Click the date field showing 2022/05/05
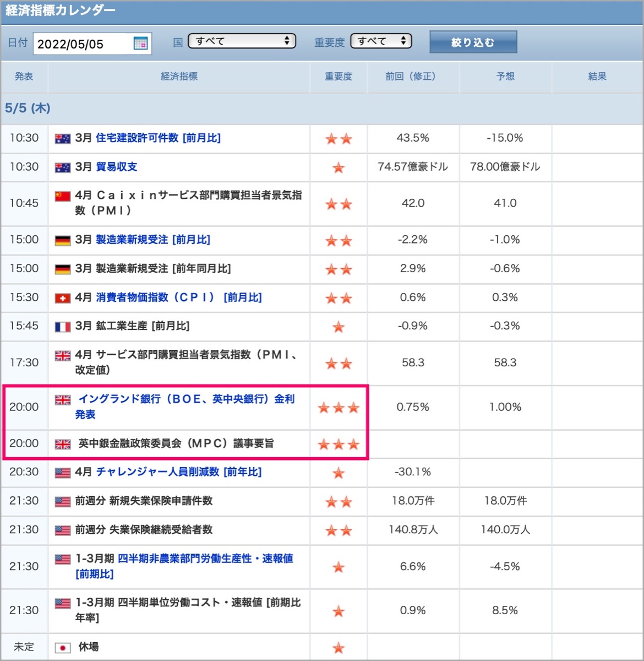Viewport: 644px width, 661px height. (92, 44)
